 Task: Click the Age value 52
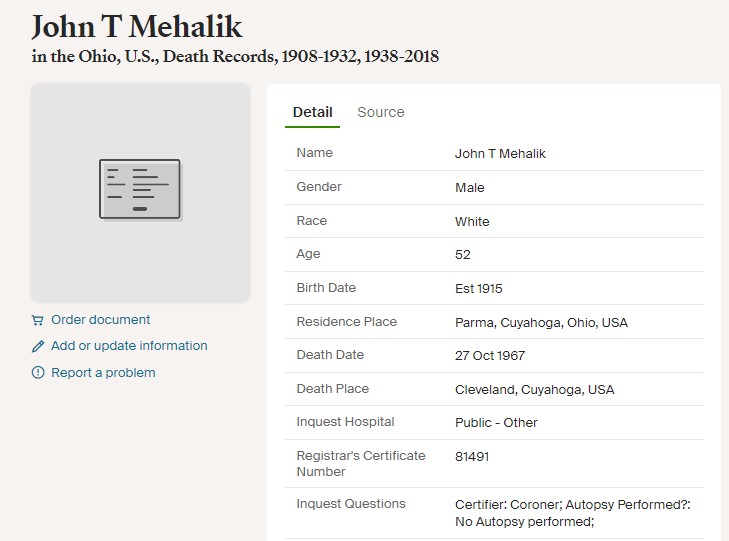(463, 255)
